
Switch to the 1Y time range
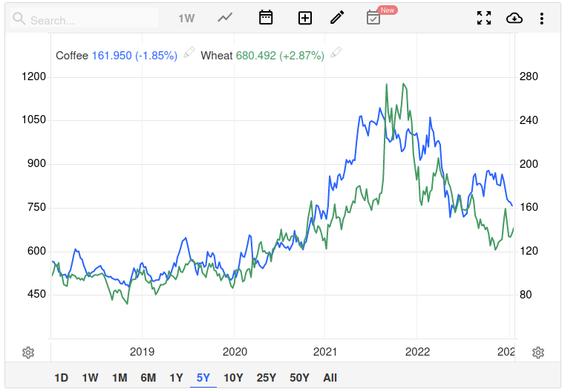[176, 377]
